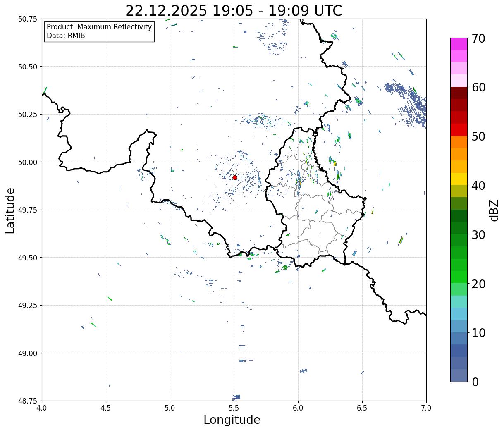Pick the magenta swatch at top of colorbar
504x430 pixels.
tap(459, 44)
